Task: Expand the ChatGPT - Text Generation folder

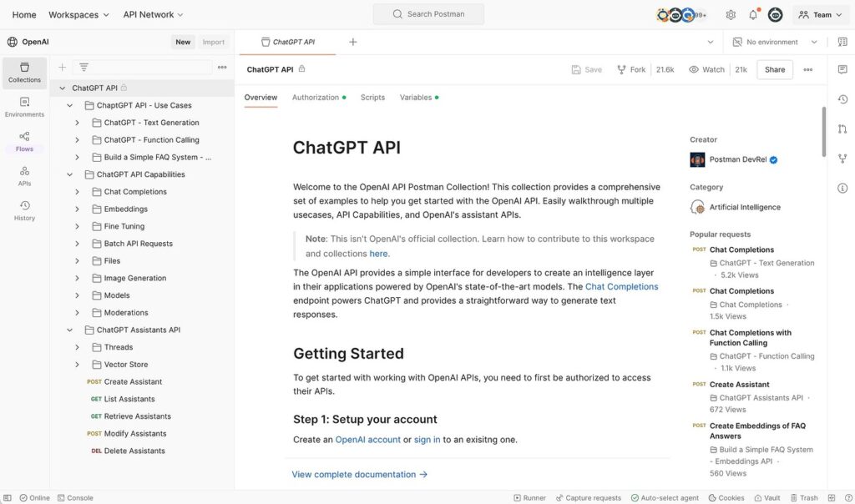Action: (x=77, y=123)
